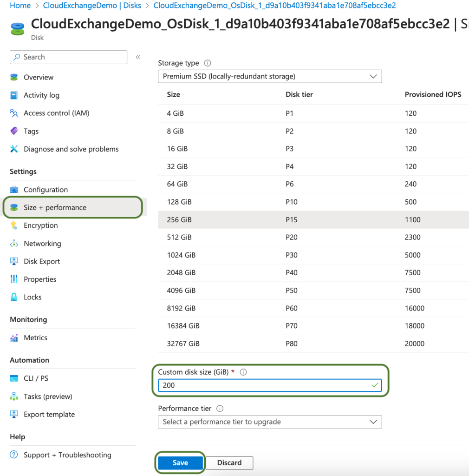
Task: Select the 64 GiB P6 row
Action: [313, 184]
